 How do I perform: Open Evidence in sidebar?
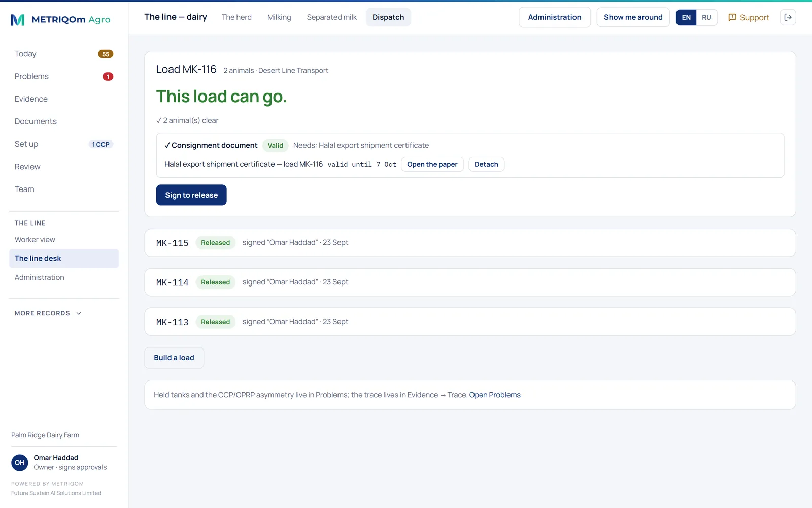tap(31, 99)
